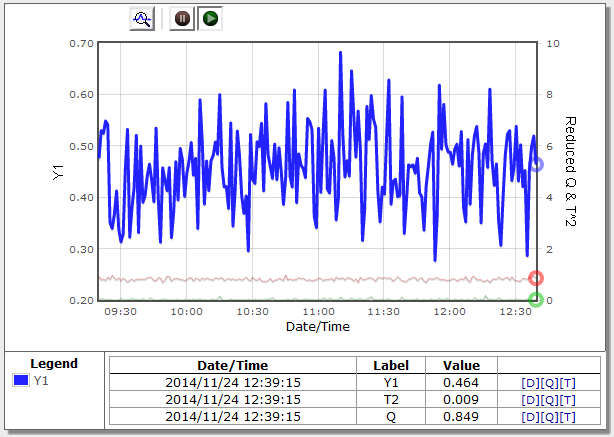The height and width of the screenshot is (437, 614).
Task: Pause the live chart update
Action: [182, 18]
